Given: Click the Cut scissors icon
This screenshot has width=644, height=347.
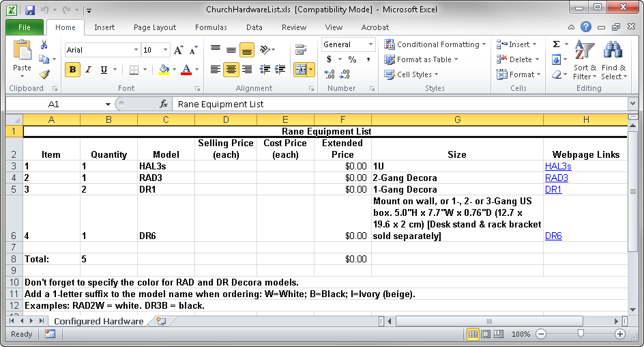Looking at the screenshot, I should [x=44, y=44].
